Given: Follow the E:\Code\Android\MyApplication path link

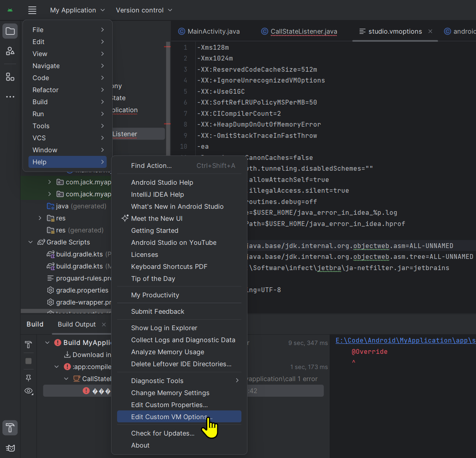Looking at the screenshot, I should 405,340.
